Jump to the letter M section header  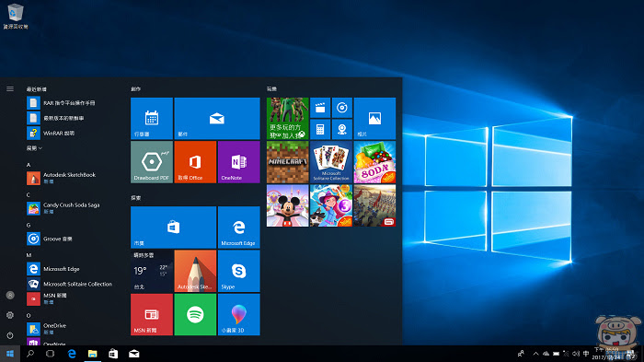point(29,255)
